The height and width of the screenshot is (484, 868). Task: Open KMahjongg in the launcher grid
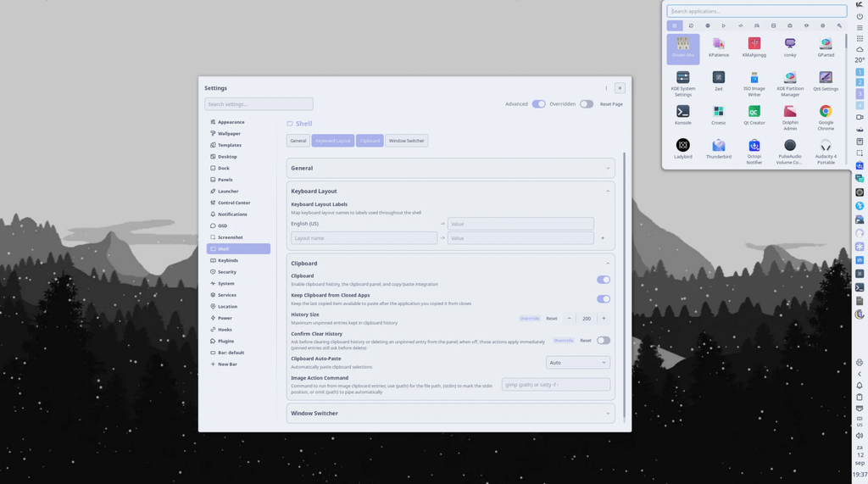tap(754, 47)
